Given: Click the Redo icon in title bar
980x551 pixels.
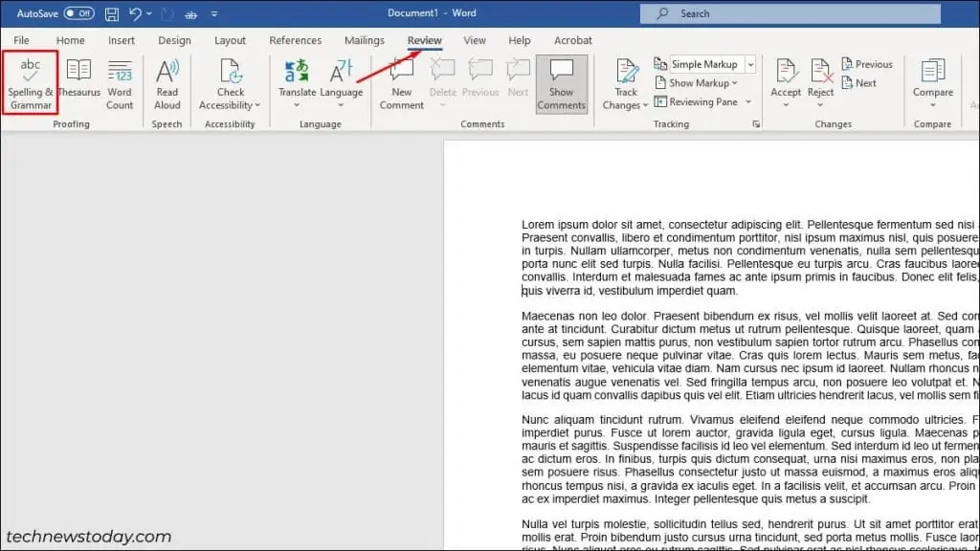Looking at the screenshot, I should 167,13.
